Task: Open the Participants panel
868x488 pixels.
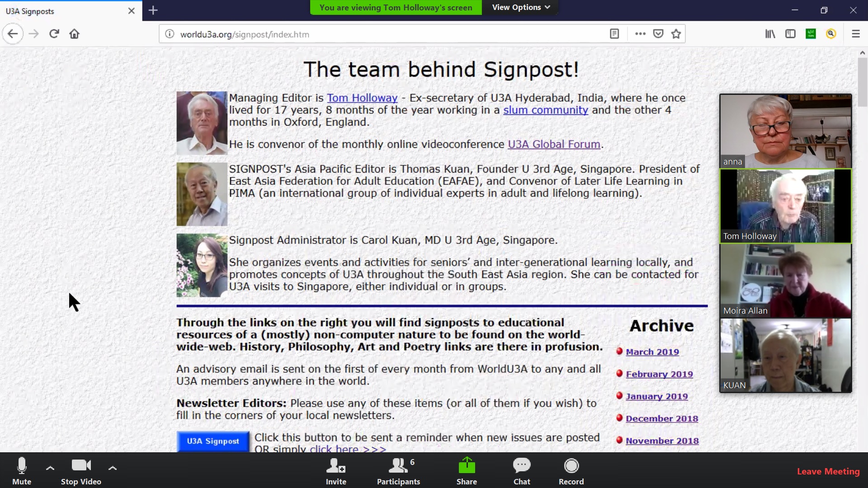Action: (398, 471)
